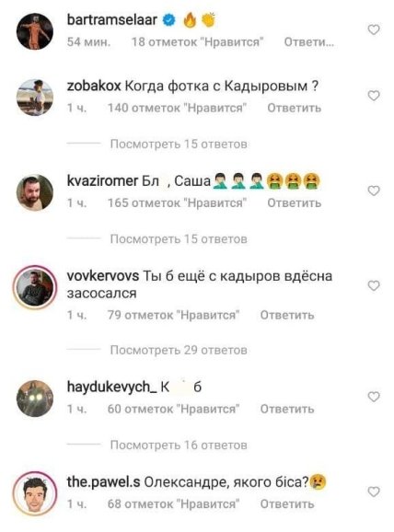
Task: Reply to zobakox's comment
Action: tap(295, 108)
